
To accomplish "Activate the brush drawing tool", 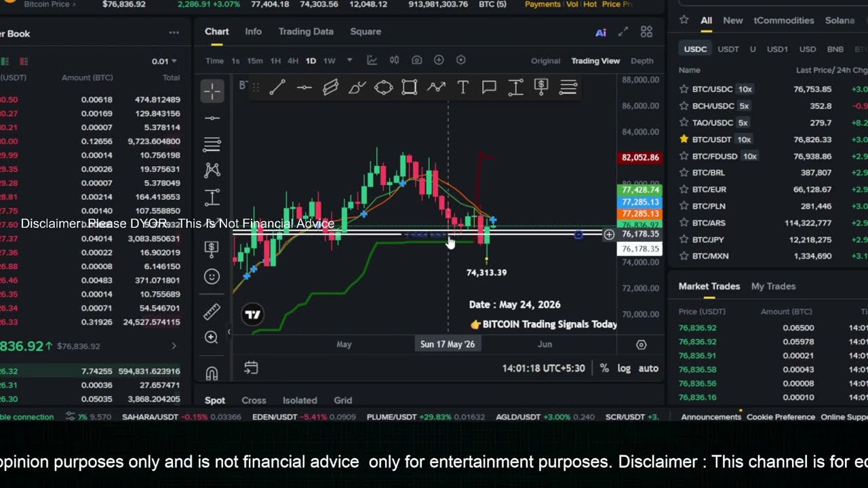I will tap(357, 87).
